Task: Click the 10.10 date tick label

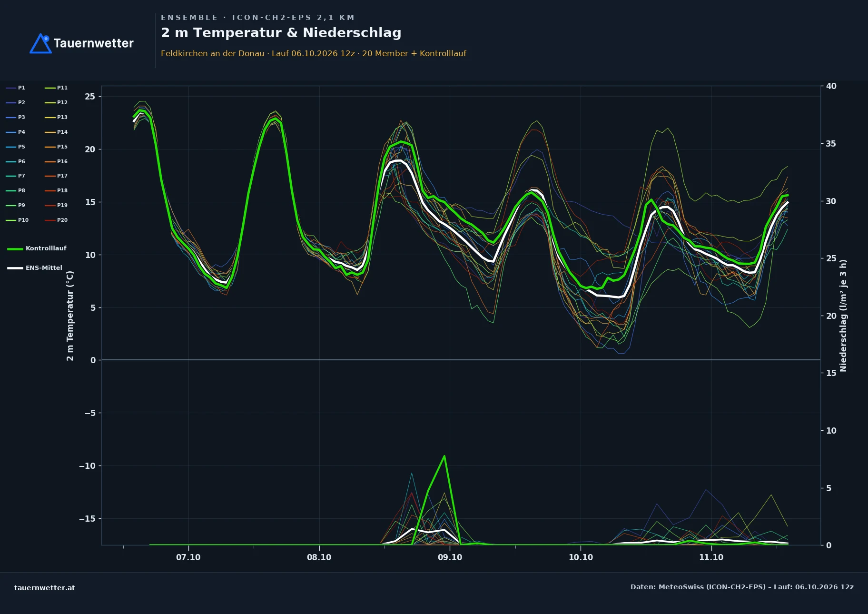Action: click(x=581, y=557)
